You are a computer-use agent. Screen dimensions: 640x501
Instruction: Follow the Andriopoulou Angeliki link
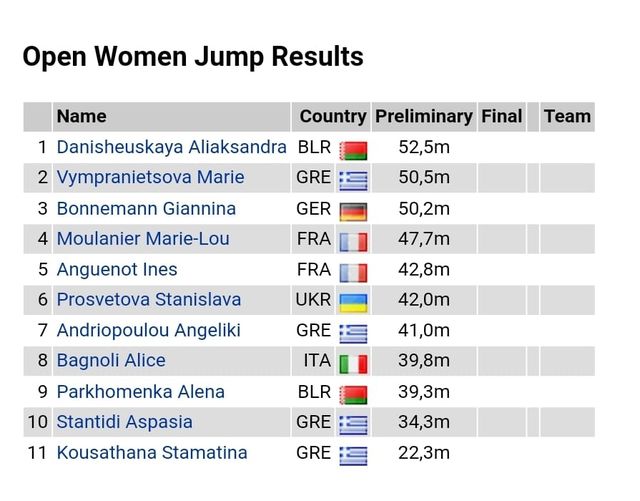coord(148,330)
